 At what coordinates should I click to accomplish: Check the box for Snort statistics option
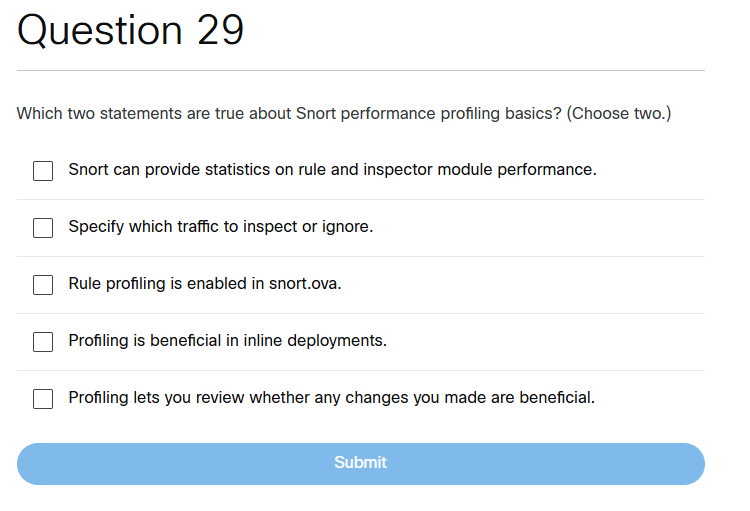coord(43,171)
